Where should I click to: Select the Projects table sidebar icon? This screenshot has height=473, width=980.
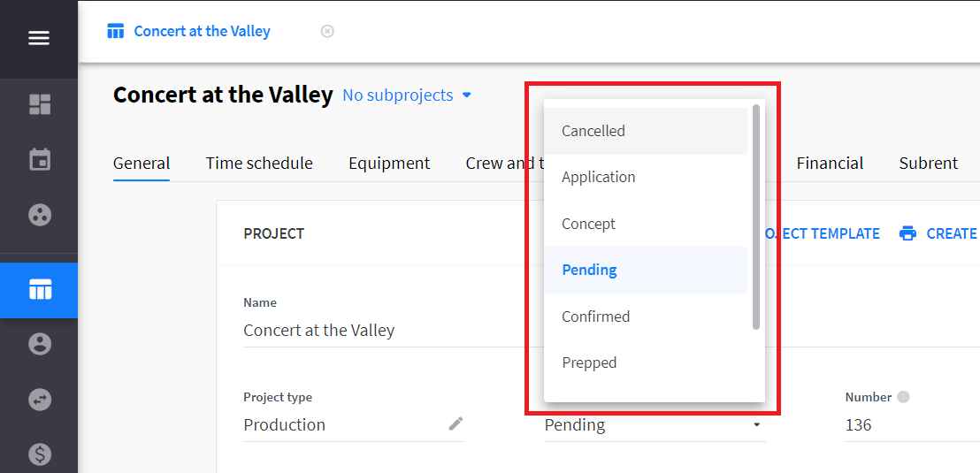pyautogui.click(x=40, y=290)
